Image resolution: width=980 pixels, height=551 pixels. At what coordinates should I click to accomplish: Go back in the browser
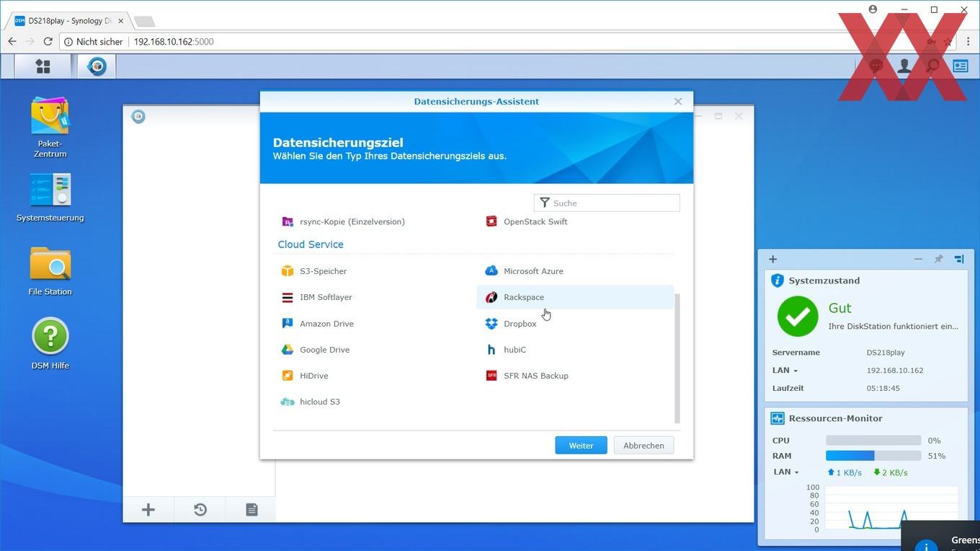coord(12,42)
